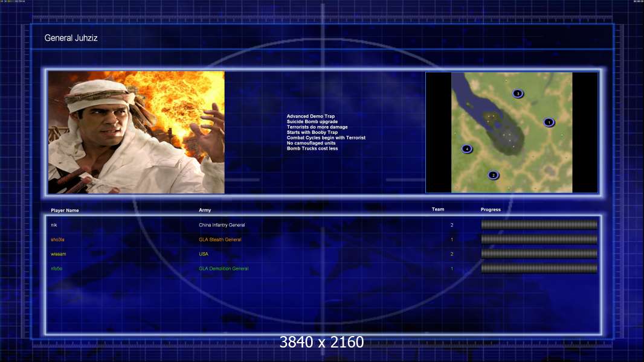Click the No camouflaged units line
The image size is (644, 362).
pyautogui.click(x=311, y=143)
